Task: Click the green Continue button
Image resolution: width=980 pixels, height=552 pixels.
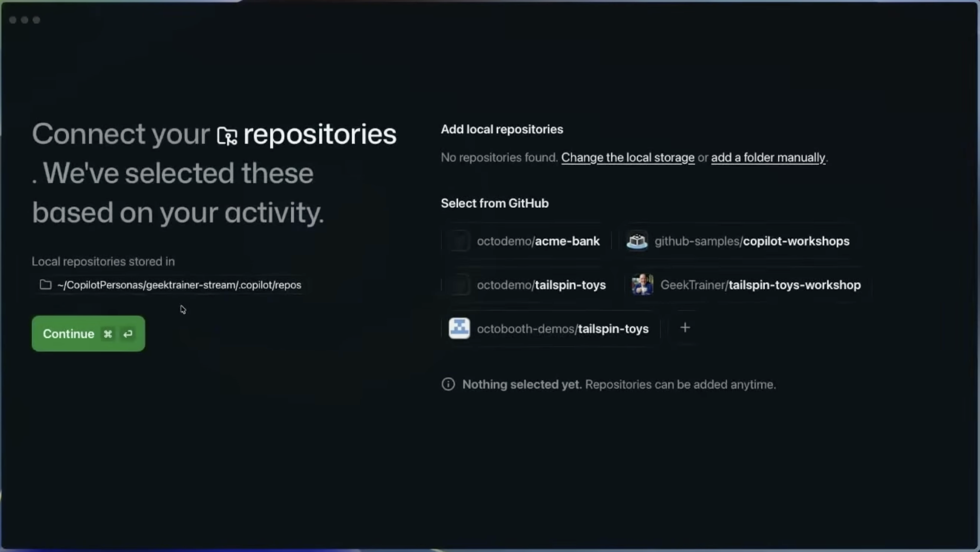Action: tap(88, 333)
